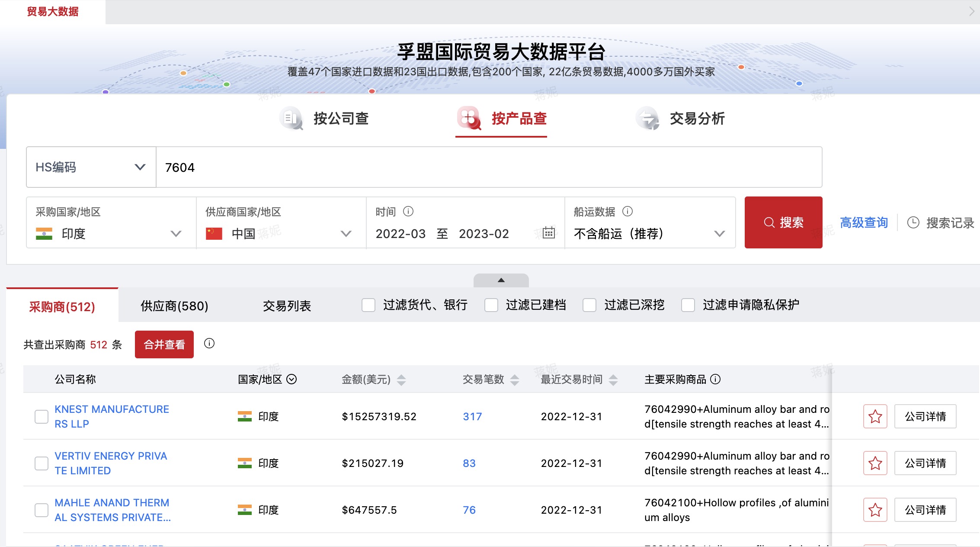Open 搜索记录 via the clock icon

[x=913, y=222]
